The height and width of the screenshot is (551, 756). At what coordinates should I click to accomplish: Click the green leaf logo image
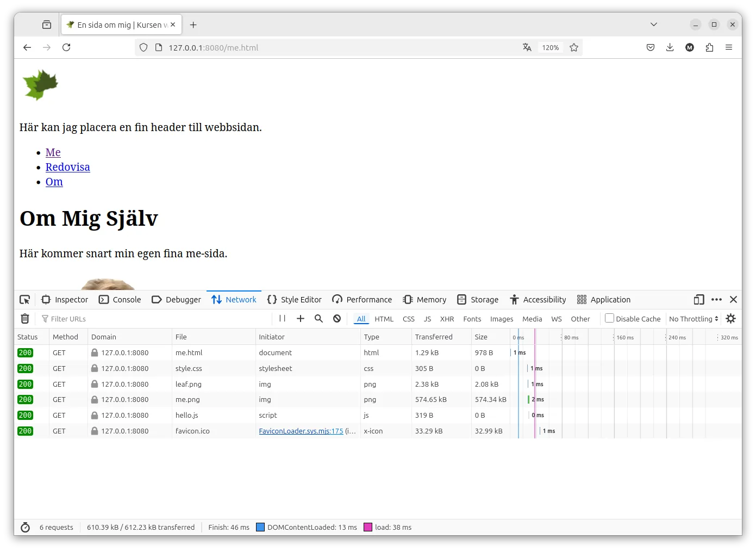click(40, 85)
